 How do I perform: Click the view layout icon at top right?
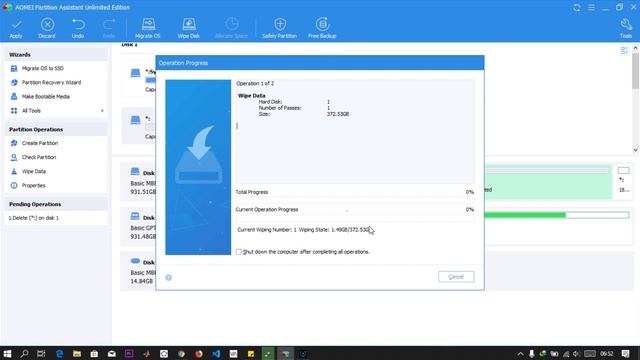point(624,51)
